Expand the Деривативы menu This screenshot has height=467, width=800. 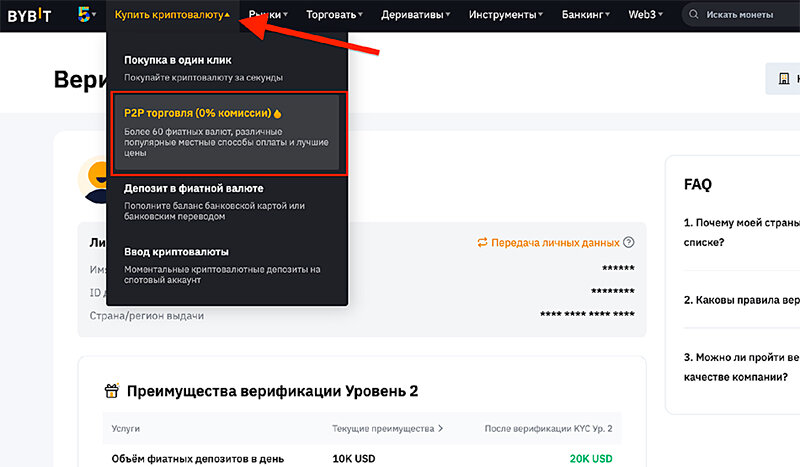coord(415,15)
